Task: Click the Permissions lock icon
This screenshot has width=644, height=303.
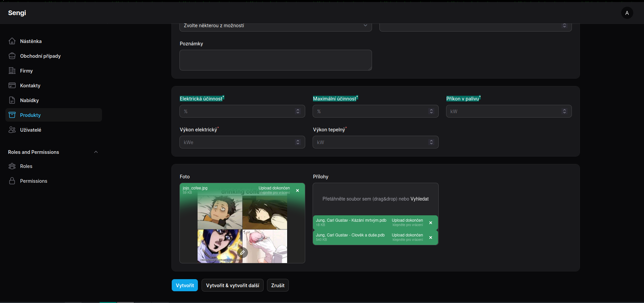Action: pos(12,181)
